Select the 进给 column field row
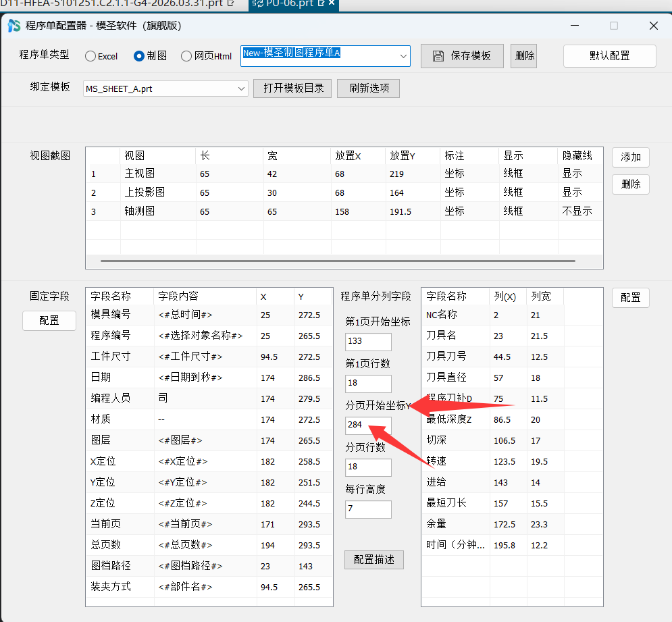672x622 pixels. (x=512, y=482)
